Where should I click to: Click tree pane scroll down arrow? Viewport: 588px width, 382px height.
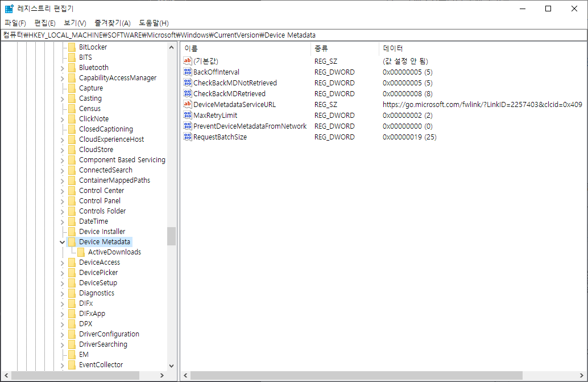[171, 366]
